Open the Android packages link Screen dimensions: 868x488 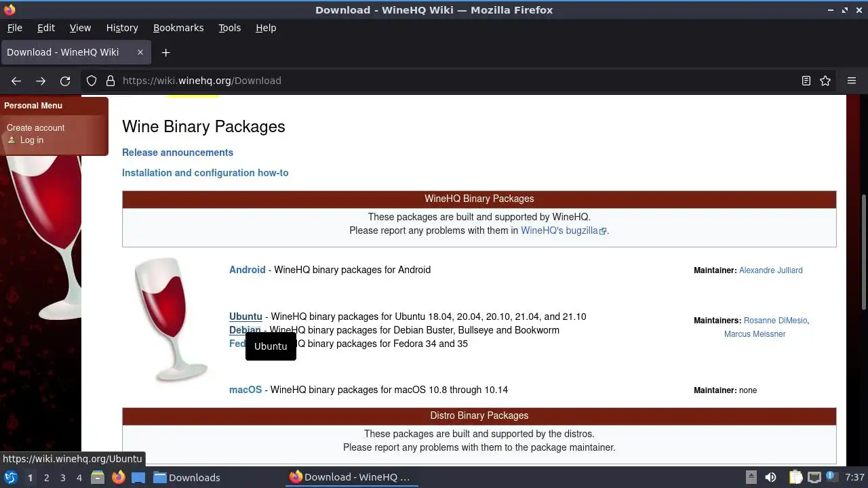click(x=247, y=270)
